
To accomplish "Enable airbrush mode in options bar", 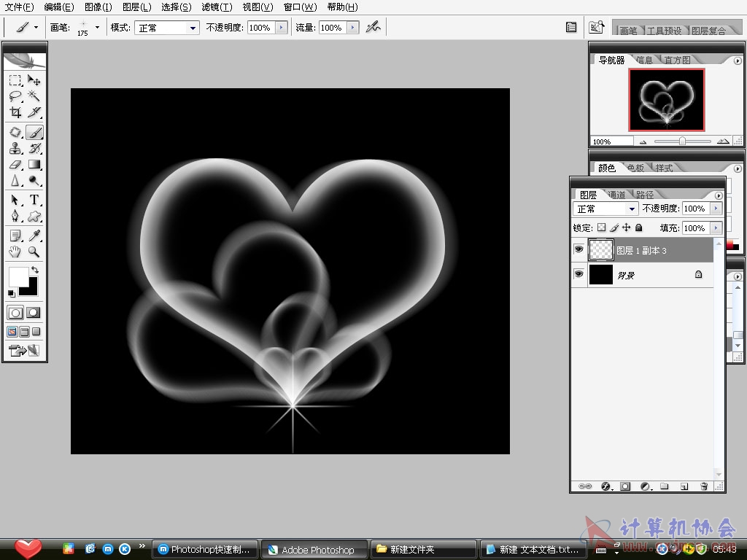I will click(373, 27).
